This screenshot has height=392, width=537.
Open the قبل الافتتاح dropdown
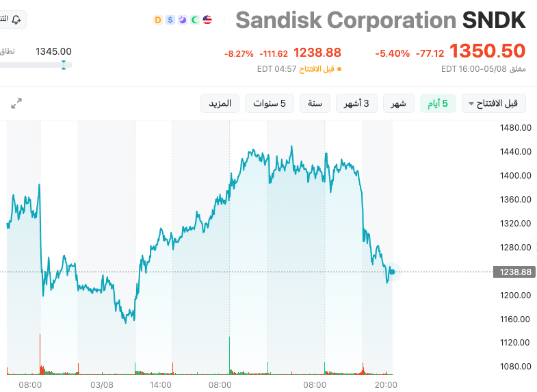493,103
